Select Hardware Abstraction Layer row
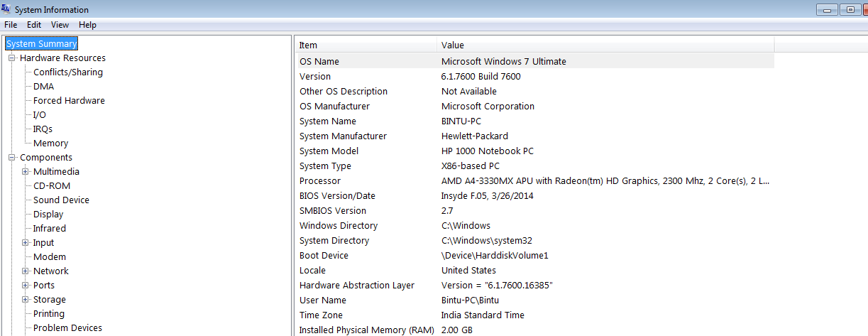The image size is (868, 336). (534, 286)
